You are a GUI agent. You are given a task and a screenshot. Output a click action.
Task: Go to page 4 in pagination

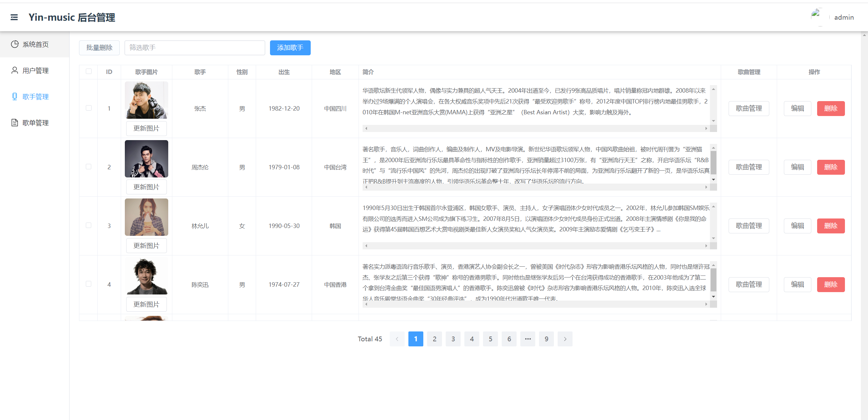click(x=471, y=339)
